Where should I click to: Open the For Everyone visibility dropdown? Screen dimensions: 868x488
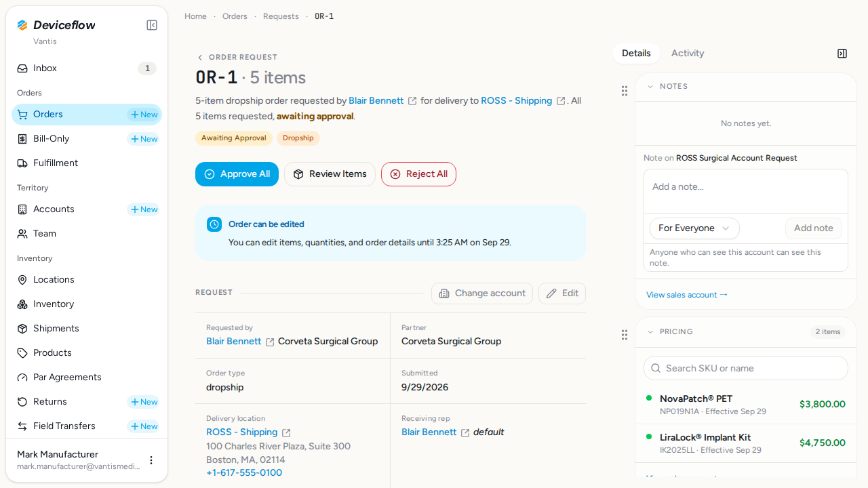pyautogui.click(x=694, y=228)
